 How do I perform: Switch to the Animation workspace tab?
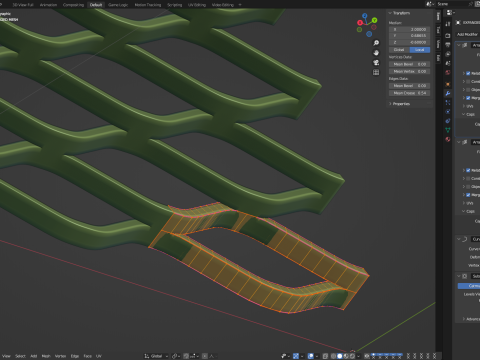point(48,5)
